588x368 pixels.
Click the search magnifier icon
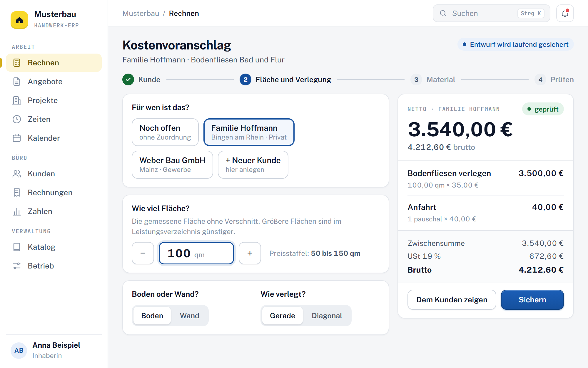tap(443, 13)
